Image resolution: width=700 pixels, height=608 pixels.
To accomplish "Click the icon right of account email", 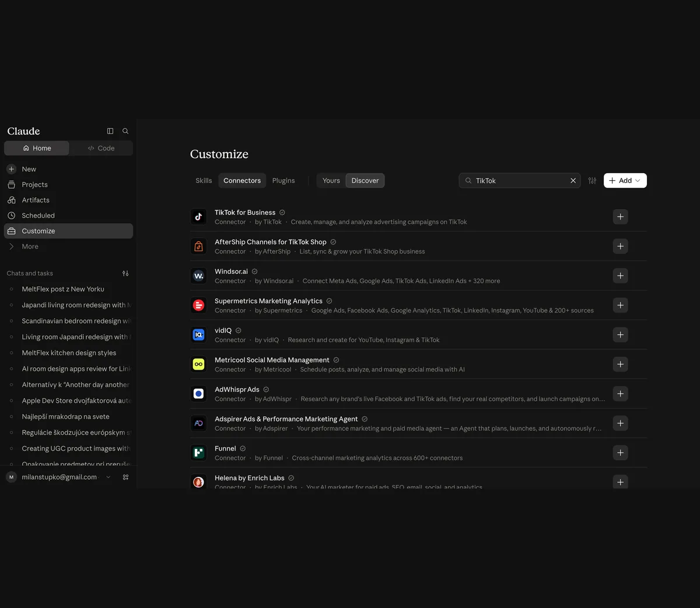I will click(125, 477).
